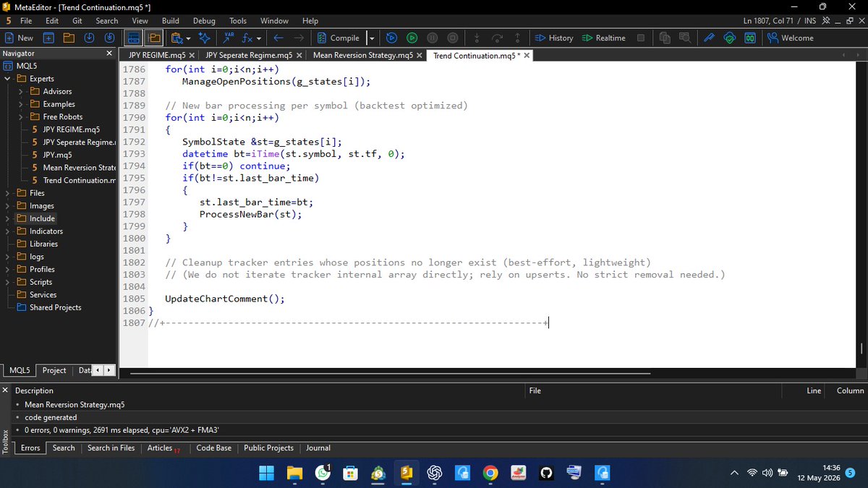
Task: Open the AI sparkle assistant icon
Action: (x=205, y=38)
